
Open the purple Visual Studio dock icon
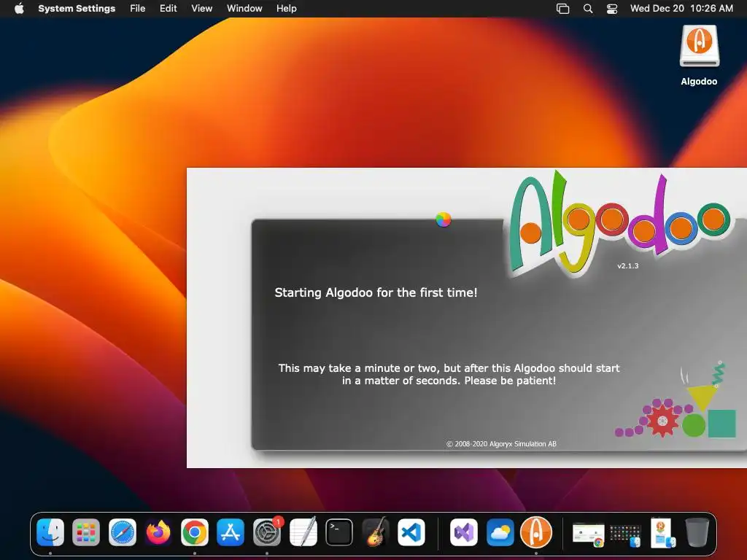[464, 532]
